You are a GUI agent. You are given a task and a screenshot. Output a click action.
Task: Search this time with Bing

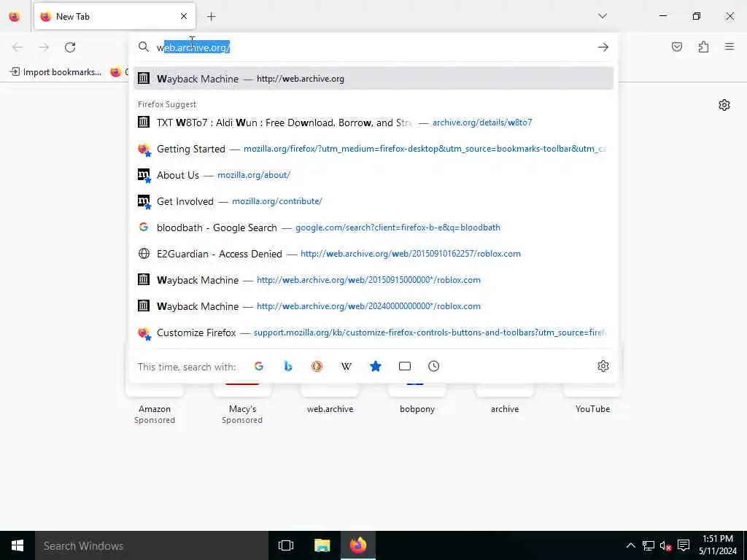tap(287, 366)
